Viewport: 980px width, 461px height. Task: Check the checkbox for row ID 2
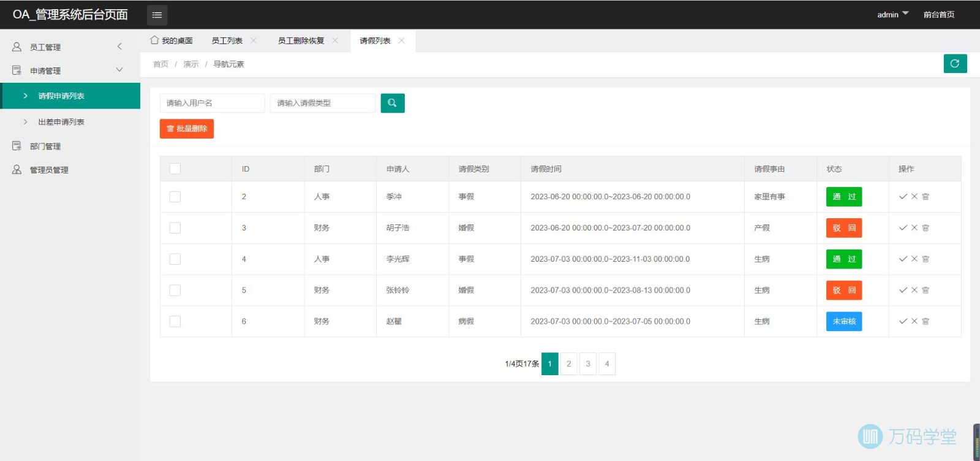175,197
